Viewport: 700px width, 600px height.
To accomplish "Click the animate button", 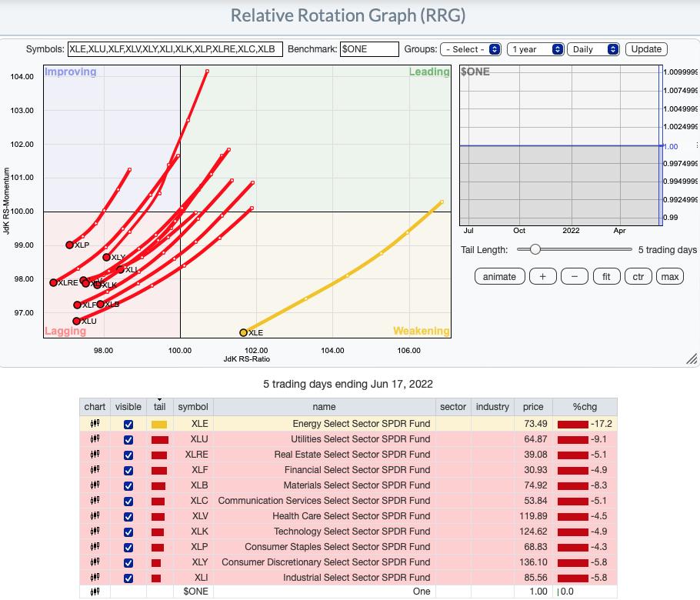I will point(499,277).
